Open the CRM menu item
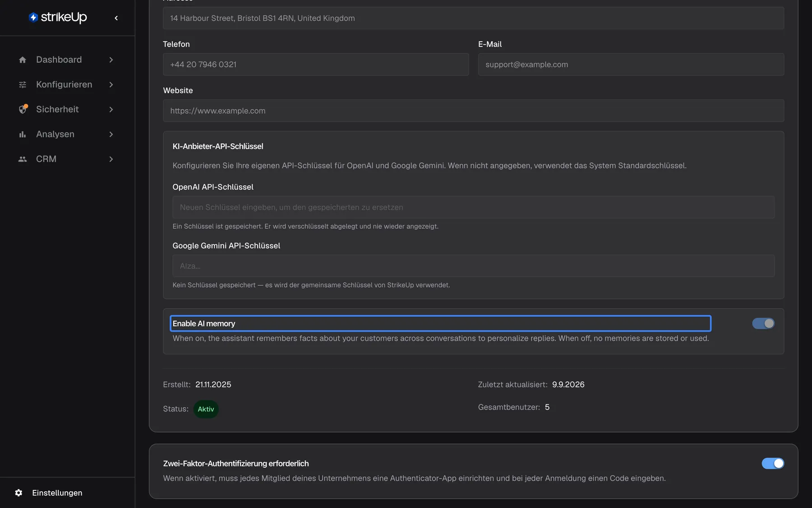 [x=67, y=159]
